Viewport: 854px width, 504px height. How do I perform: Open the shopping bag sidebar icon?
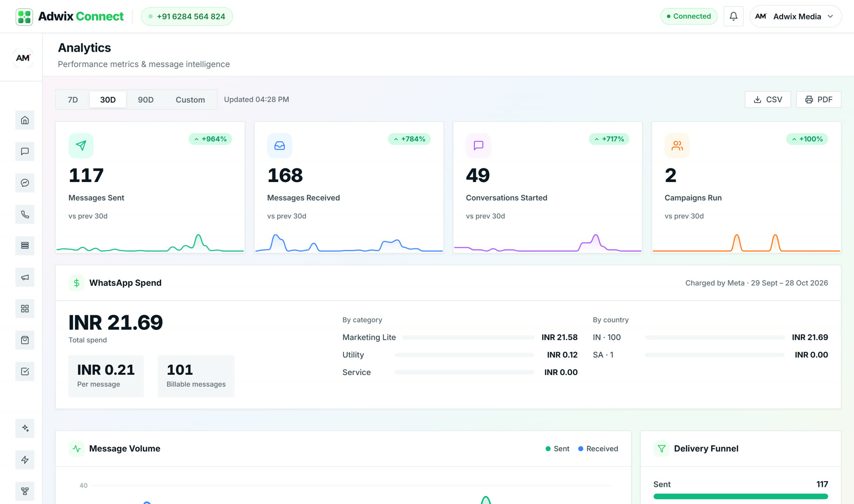click(25, 340)
